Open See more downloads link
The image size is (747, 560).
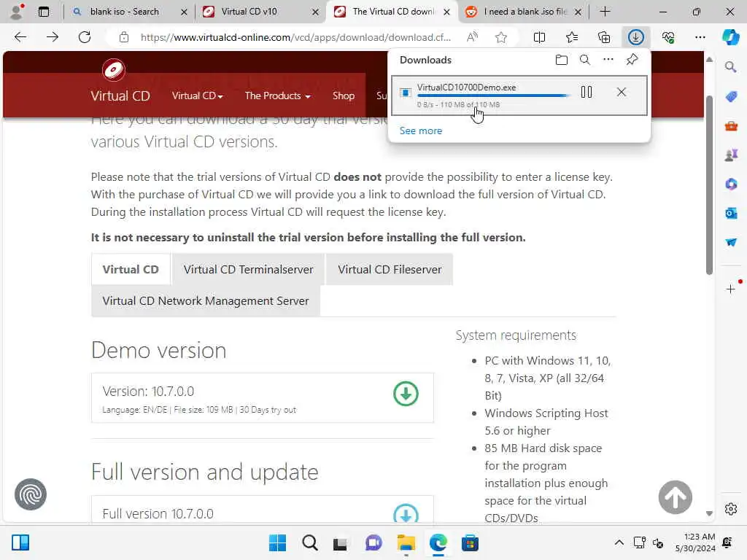(x=421, y=131)
